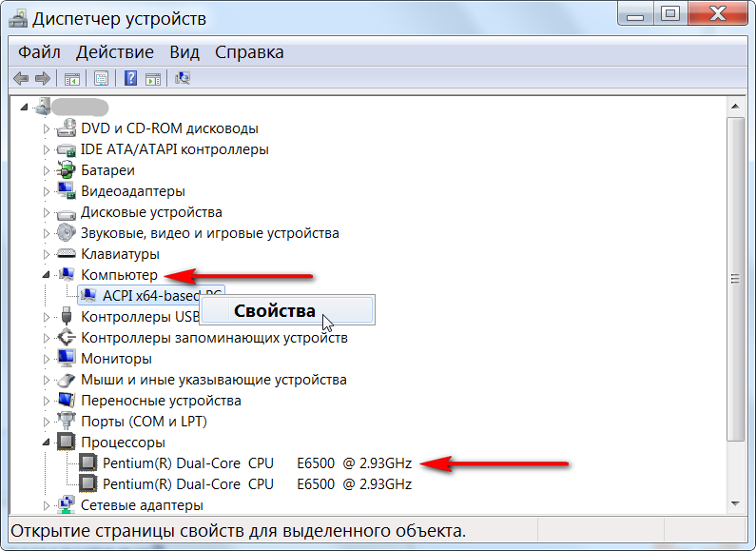The height and width of the screenshot is (551, 756).
Task: Expand Сетевые адаптеры
Action: click(47, 505)
